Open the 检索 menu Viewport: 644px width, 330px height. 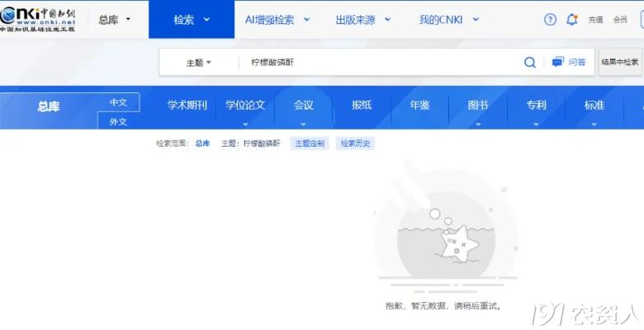[x=192, y=19]
